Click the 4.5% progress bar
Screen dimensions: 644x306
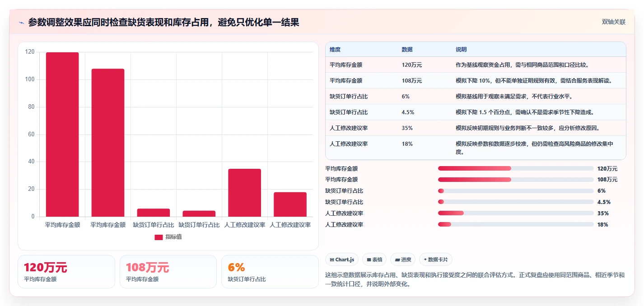[516, 202]
